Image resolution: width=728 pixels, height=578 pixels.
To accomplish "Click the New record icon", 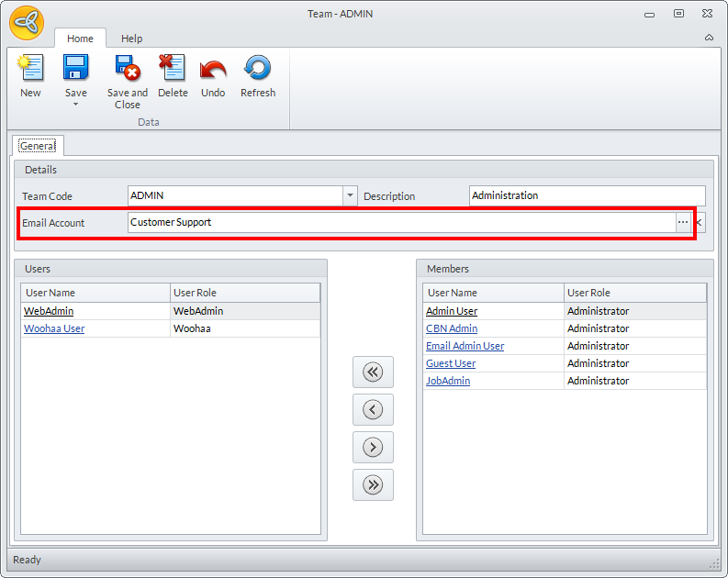I will click(30, 69).
